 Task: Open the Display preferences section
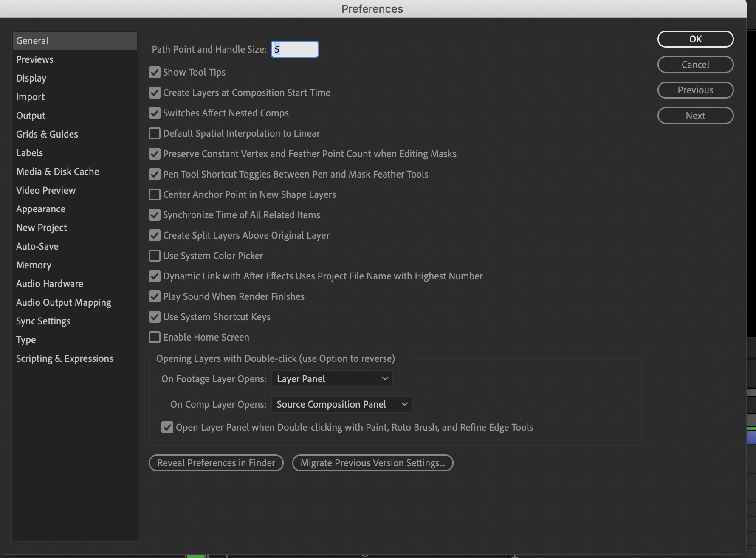[x=31, y=78]
